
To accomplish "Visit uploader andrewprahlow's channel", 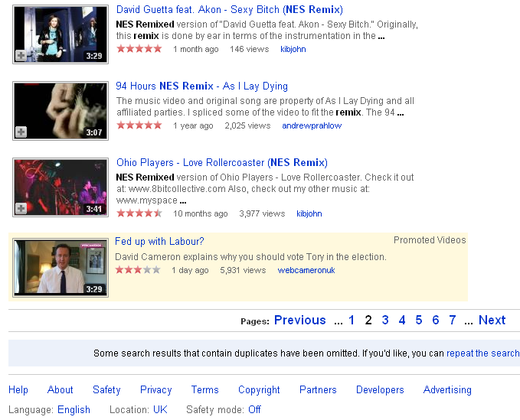I will click(312, 125).
